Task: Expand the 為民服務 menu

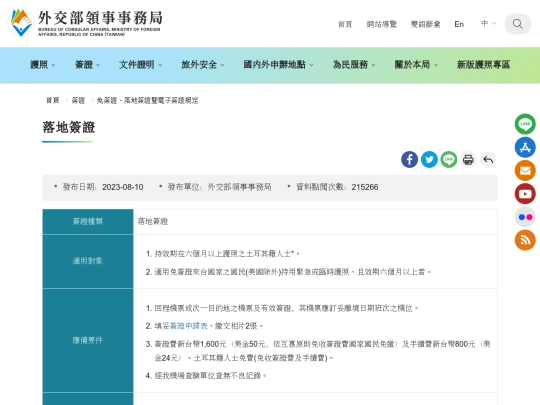Action: [354, 65]
